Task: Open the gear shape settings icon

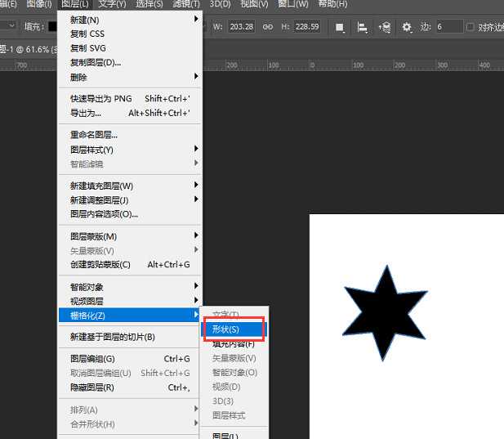Action: (406, 27)
